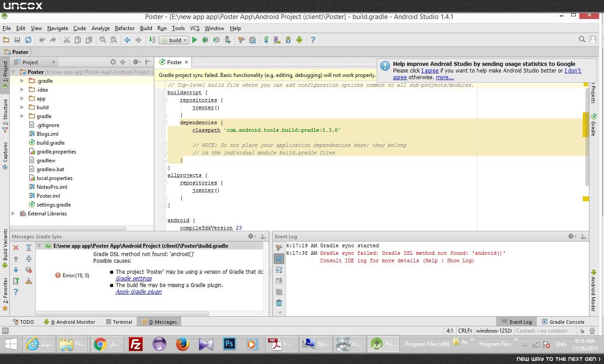Expand the app module folder
The image size is (604, 364).
click(22, 99)
